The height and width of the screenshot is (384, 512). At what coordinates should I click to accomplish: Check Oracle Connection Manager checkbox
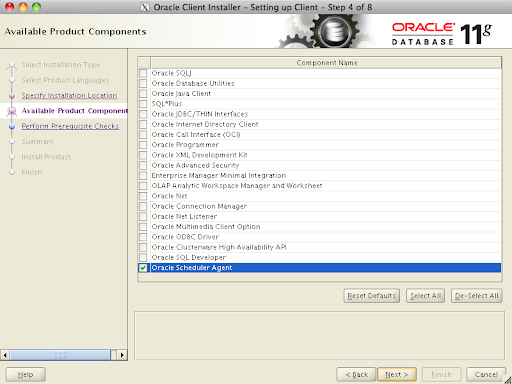(143, 206)
